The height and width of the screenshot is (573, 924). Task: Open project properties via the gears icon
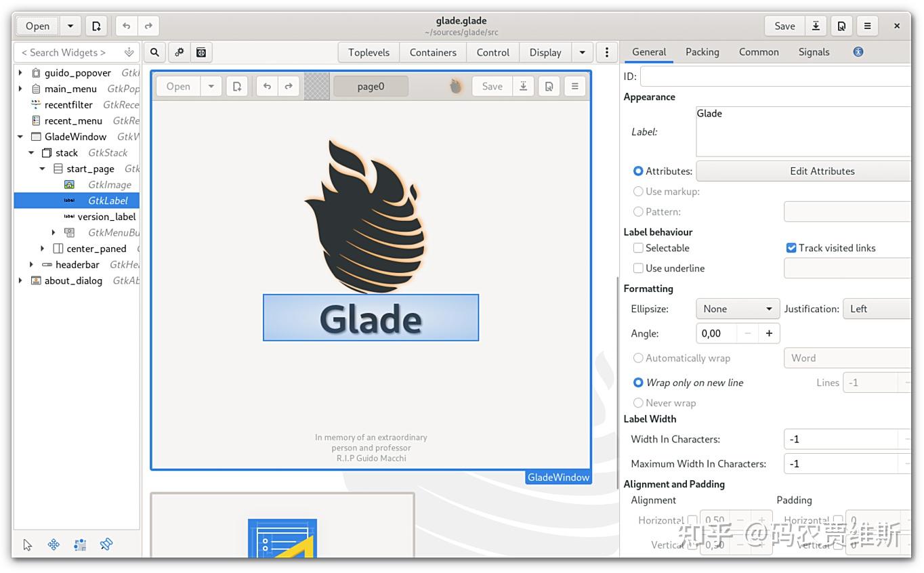coord(180,52)
